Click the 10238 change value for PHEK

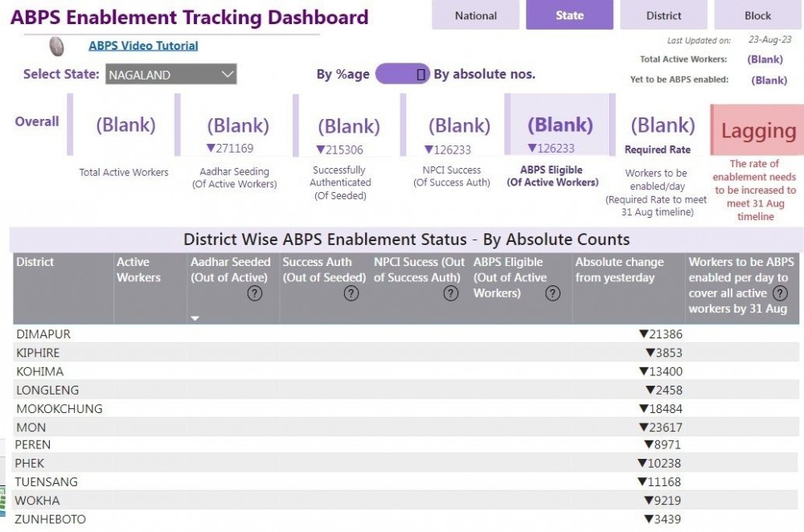click(659, 463)
